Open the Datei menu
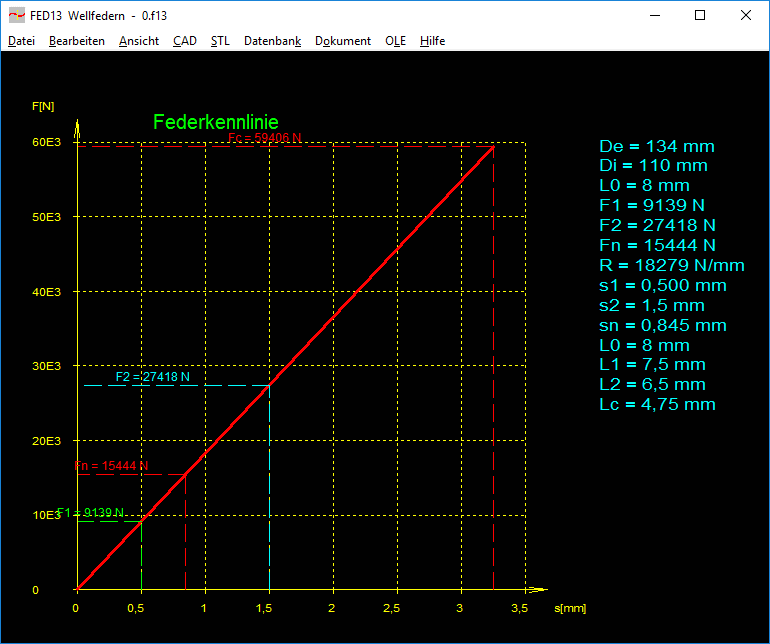The image size is (770, 644). [x=21, y=41]
